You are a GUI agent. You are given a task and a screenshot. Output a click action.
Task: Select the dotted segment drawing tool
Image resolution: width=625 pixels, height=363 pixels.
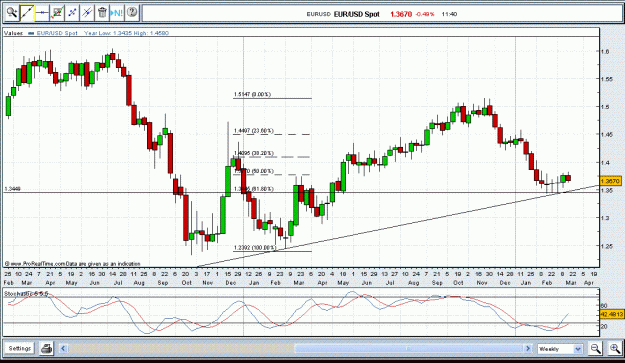click(x=72, y=13)
